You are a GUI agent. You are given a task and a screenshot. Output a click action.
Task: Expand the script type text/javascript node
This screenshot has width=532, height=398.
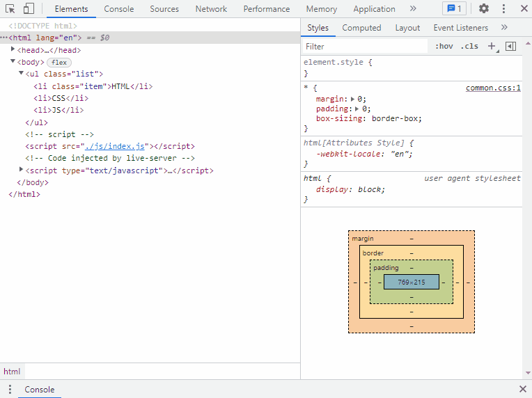(x=21, y=170)
